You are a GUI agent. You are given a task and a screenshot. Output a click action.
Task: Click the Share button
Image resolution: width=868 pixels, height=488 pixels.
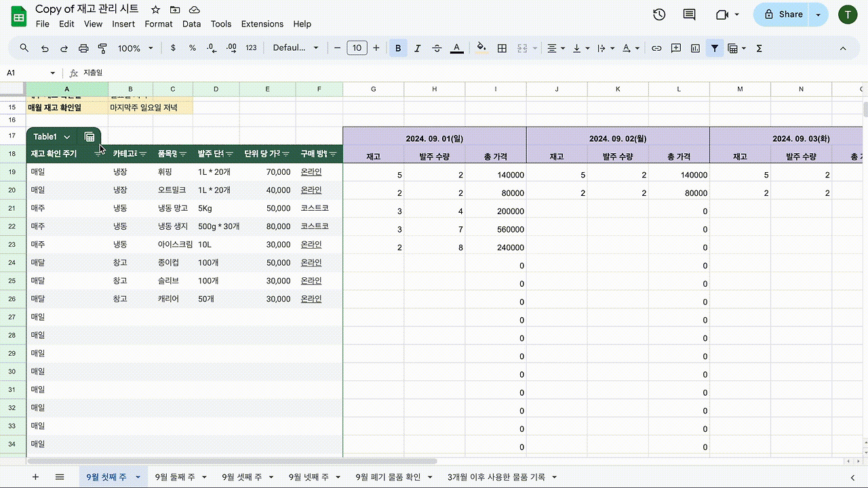[x=783, y=14]
